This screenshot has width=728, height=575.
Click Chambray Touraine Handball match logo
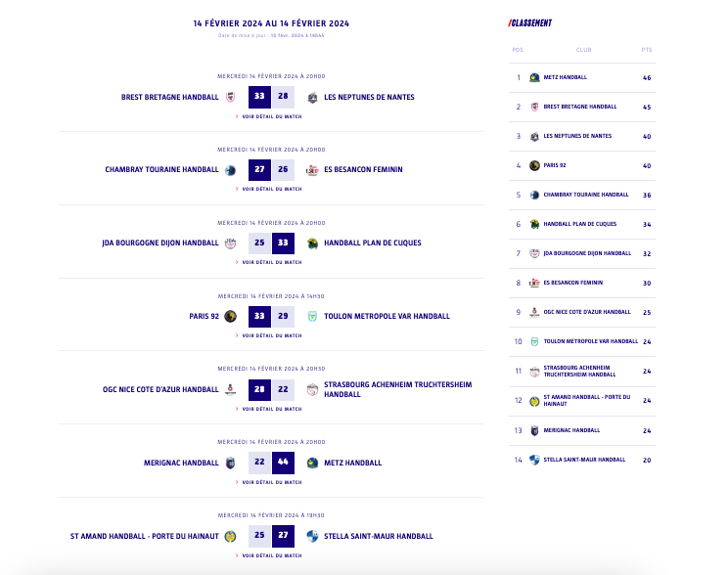pos(230,170)
